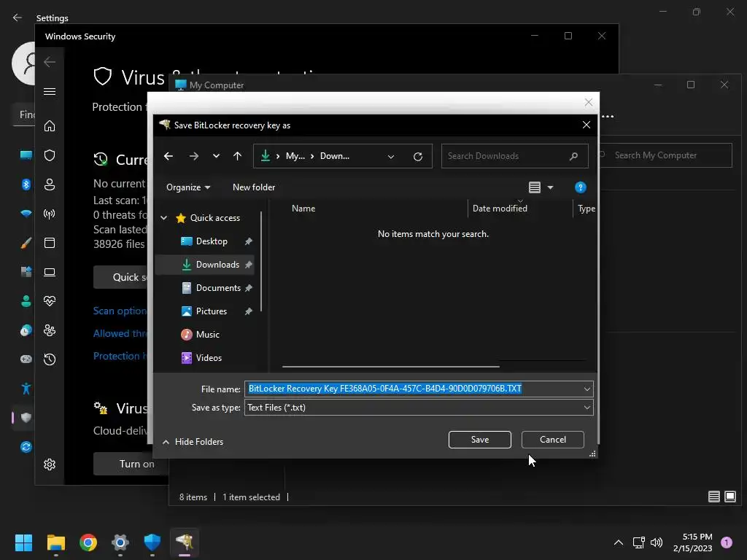Click the Back arrow in the Save dialog
The width and height of the screenshot is (747, 560).
coord(169,156)
